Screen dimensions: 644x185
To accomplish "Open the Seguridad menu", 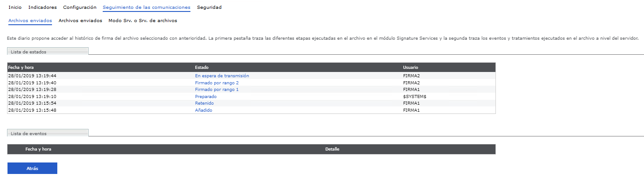I will tap(209, 8).
